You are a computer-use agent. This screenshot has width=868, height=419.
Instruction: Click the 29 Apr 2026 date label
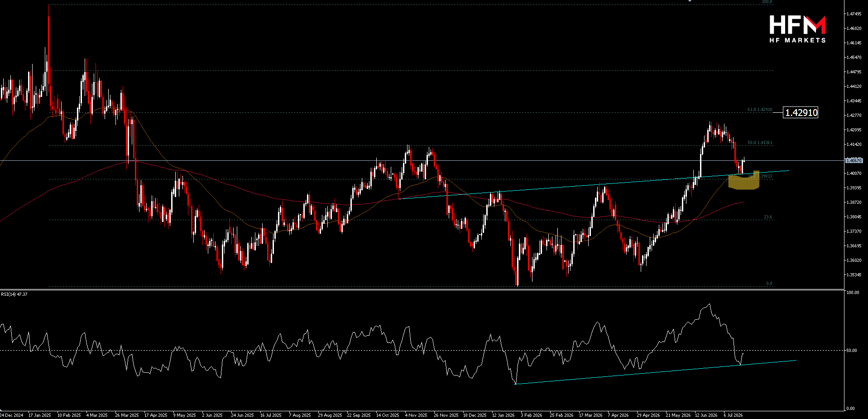tap(648, 415)
